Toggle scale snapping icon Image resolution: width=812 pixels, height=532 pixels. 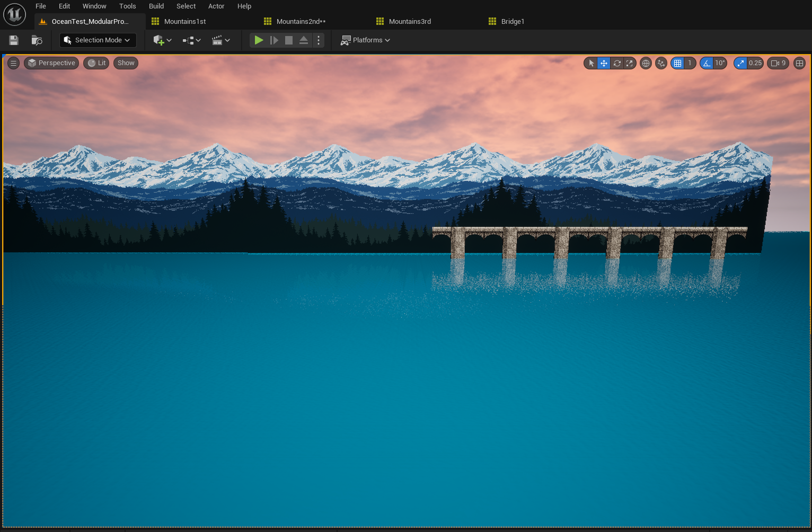[x=740, y=63]
